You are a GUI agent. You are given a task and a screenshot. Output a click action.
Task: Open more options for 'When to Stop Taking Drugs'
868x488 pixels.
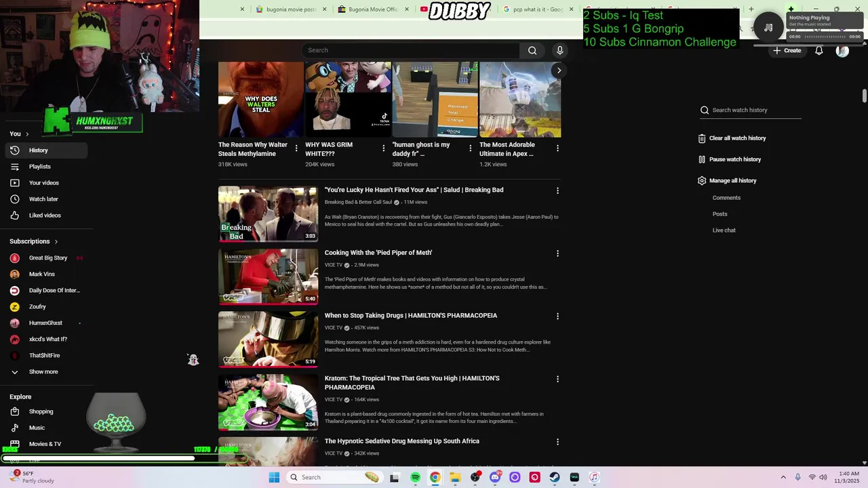coord(557,317)
